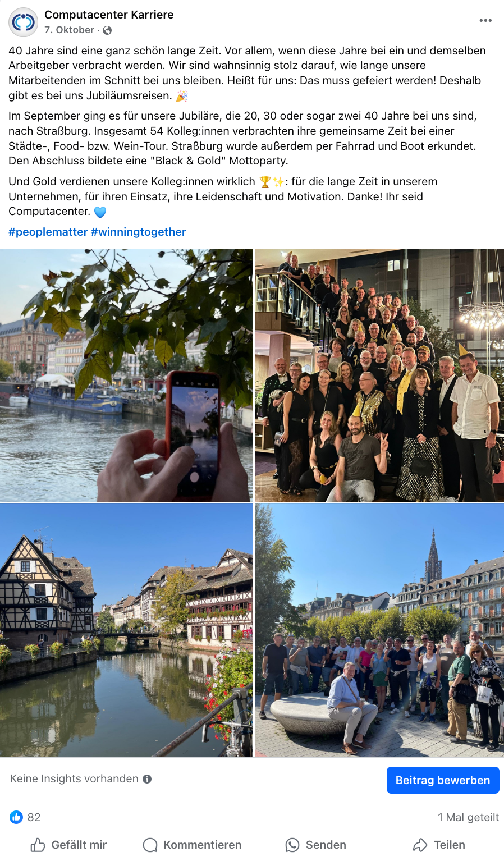Click the Computacenter Karriere profile logo

pyautogui.click(x=23, y=22)
